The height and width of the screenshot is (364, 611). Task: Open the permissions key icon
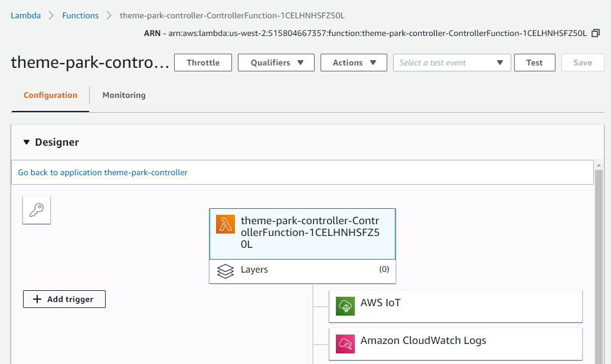pyautogui.click(x=37, y=210)
